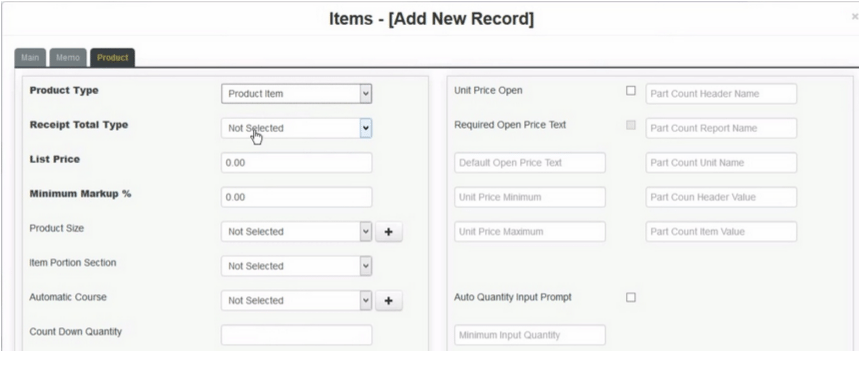Open the Automatic Course dropdown
The height and width of the screenshot is (367, 861).
[297, 301]
